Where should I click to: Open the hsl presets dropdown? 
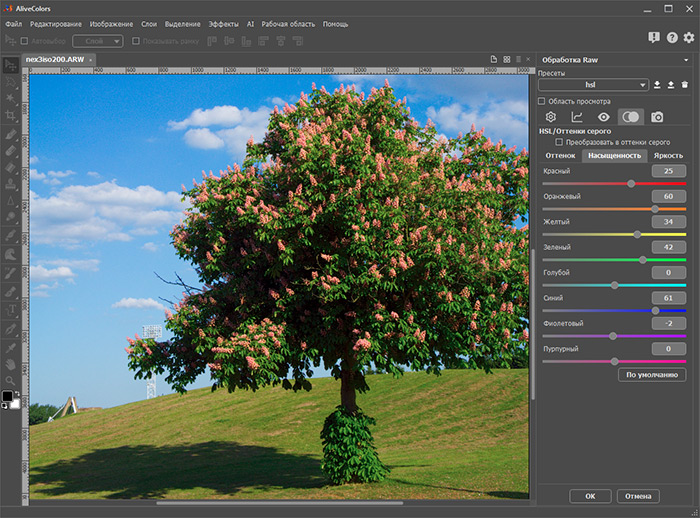(x=593, y=85)
